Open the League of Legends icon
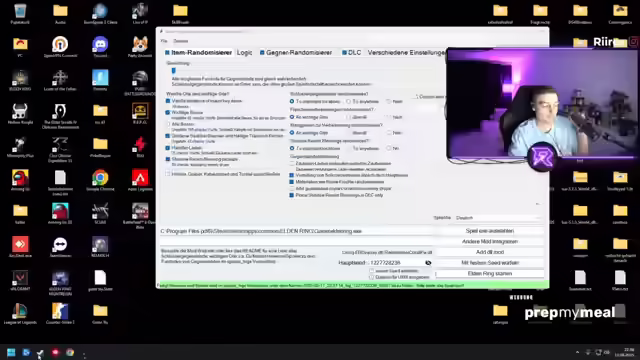The height and width of the screenshot is (360, 640). pos(20,313)
